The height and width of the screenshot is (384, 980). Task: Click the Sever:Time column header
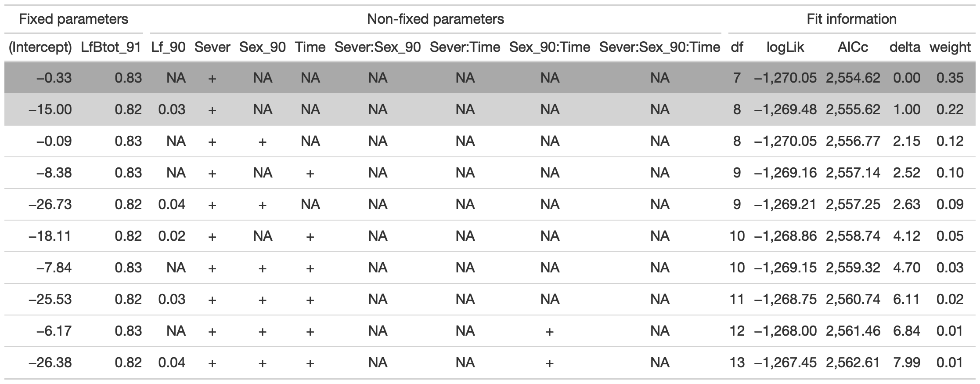(465, 47)
